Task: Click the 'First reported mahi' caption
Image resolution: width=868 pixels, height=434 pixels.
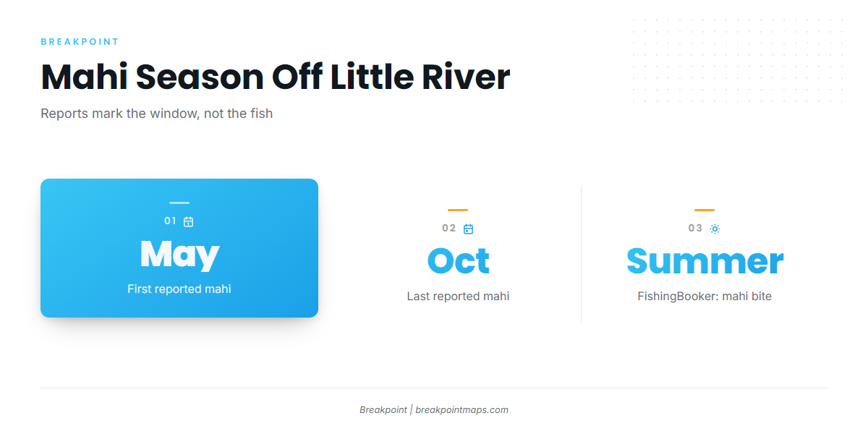Action: coord(179,289)
